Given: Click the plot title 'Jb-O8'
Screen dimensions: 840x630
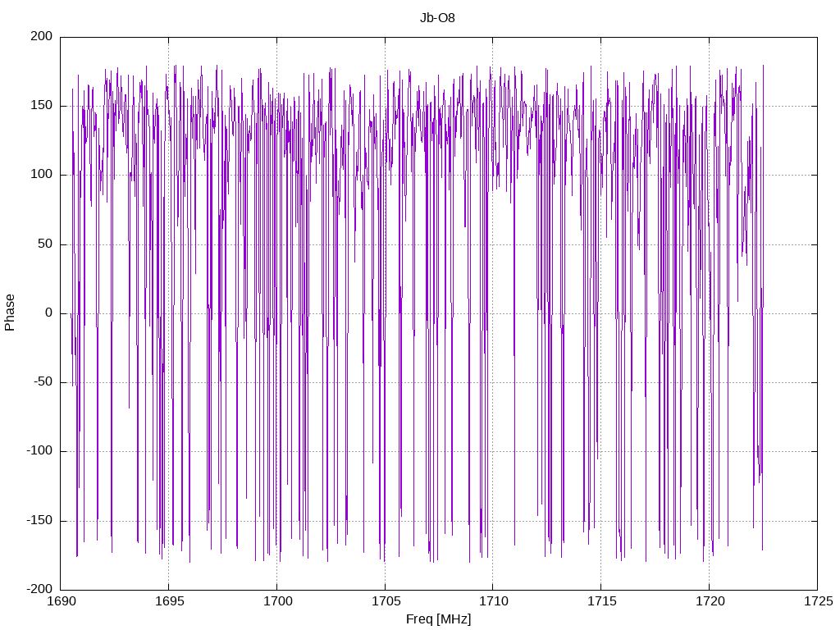Looking at the screenshot, I should point(437,18).
